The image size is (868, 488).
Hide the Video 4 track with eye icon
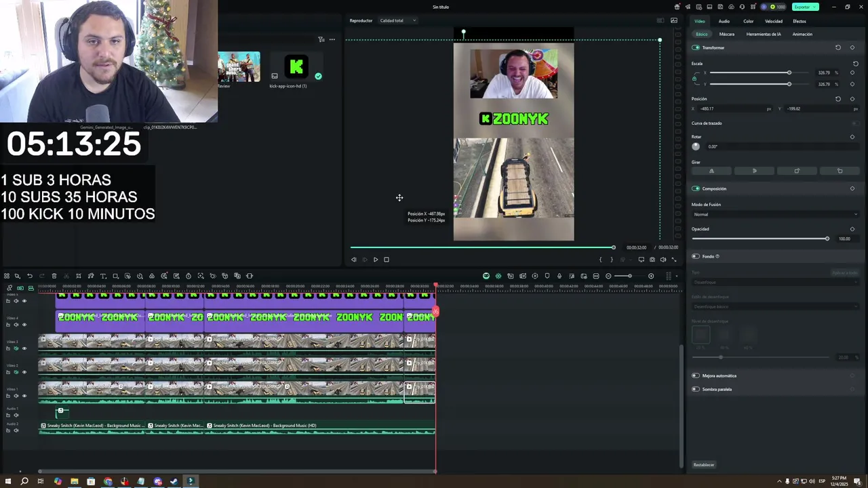24,325
